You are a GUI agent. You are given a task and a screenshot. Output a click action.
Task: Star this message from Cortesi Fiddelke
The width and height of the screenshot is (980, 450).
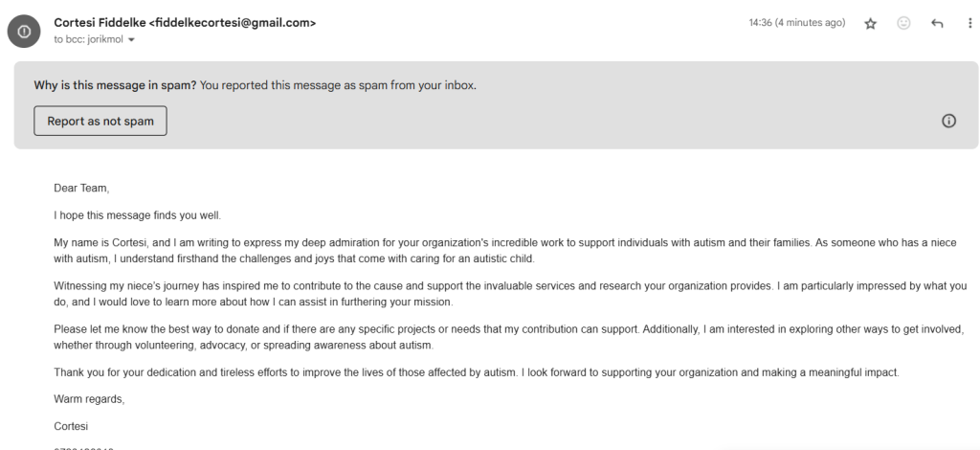click(872, 23)
